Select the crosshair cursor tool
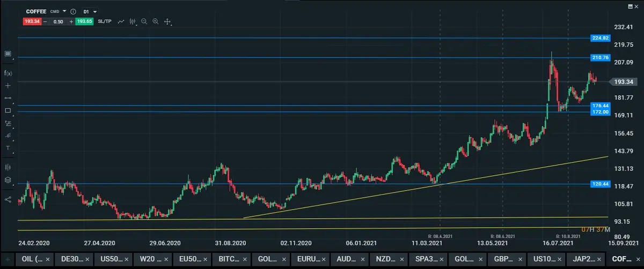Screen dimensions: 644x269 [x=8, y=86]
